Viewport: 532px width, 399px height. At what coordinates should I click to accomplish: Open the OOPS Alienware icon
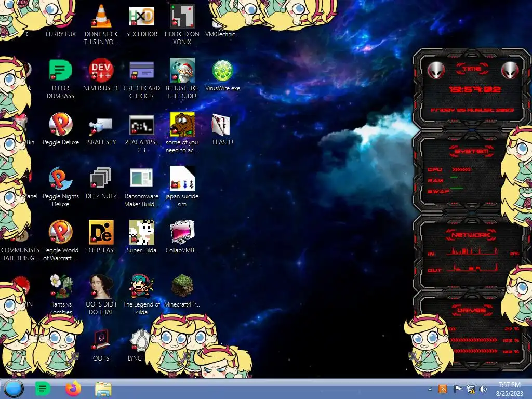(101, 340)
